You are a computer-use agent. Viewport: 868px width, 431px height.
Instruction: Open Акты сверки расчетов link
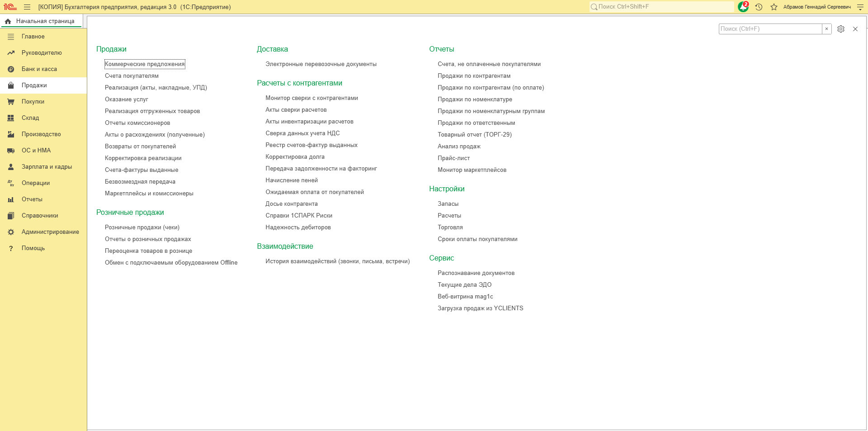click(296, 110)
